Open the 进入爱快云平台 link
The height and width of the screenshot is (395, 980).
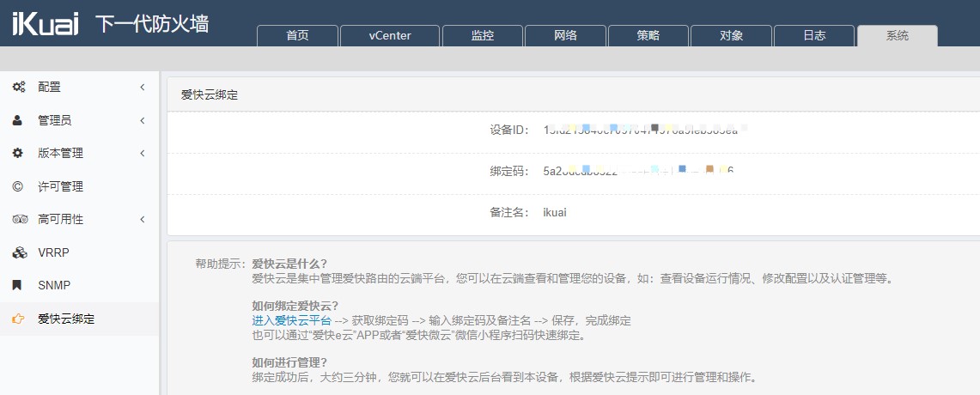pyautogui.click(x=292, y=320)
